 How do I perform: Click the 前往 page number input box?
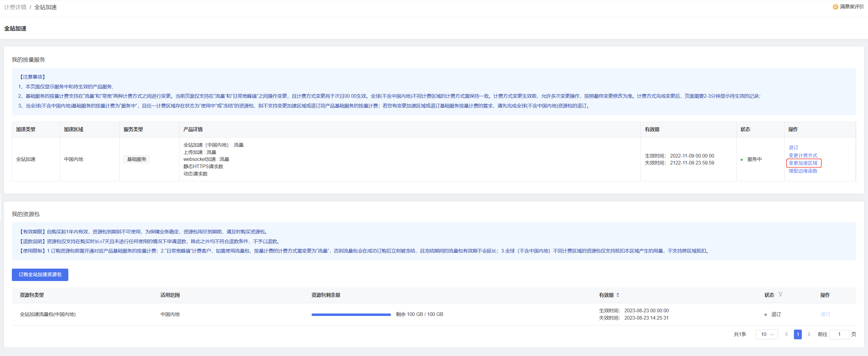[839, 334]
